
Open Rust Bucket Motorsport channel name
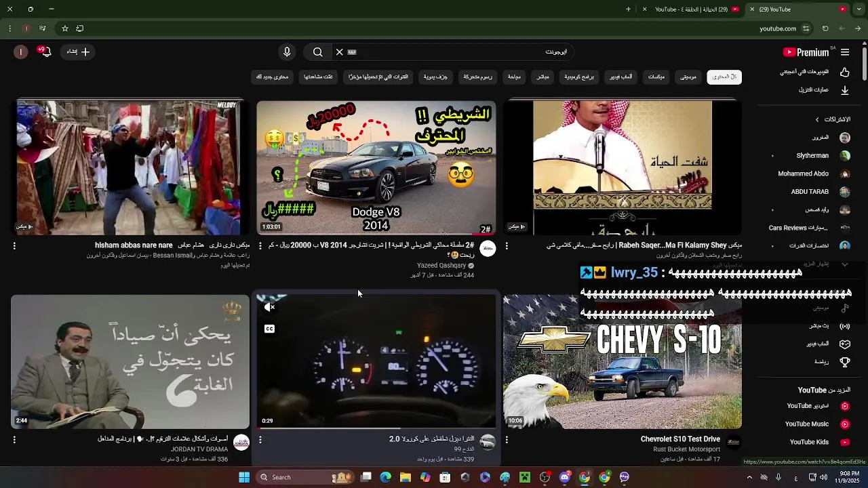point(686,449)
